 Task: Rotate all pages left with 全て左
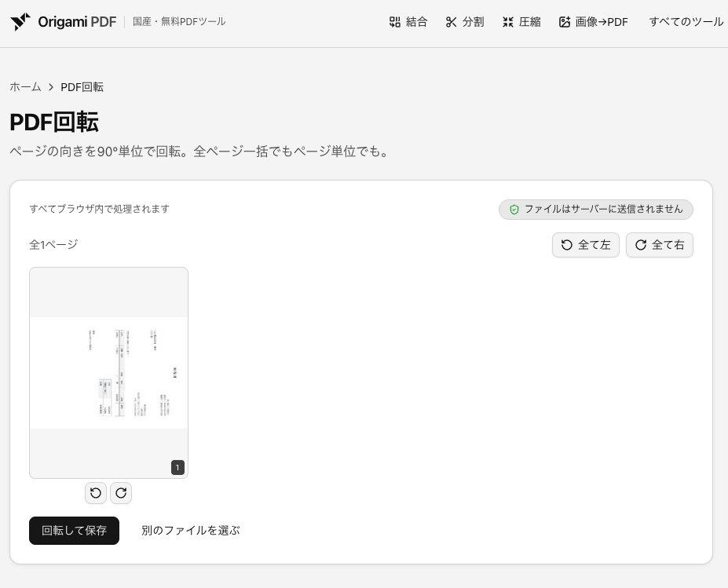[586, 245]
